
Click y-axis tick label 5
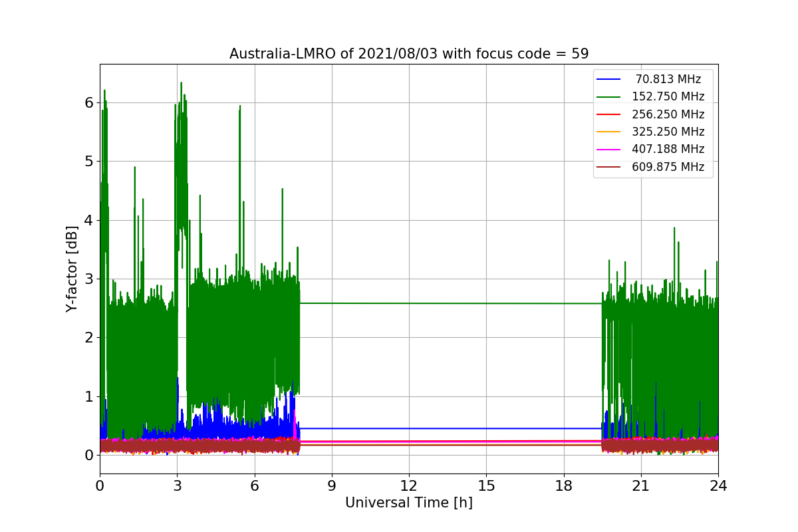(89, 162)
